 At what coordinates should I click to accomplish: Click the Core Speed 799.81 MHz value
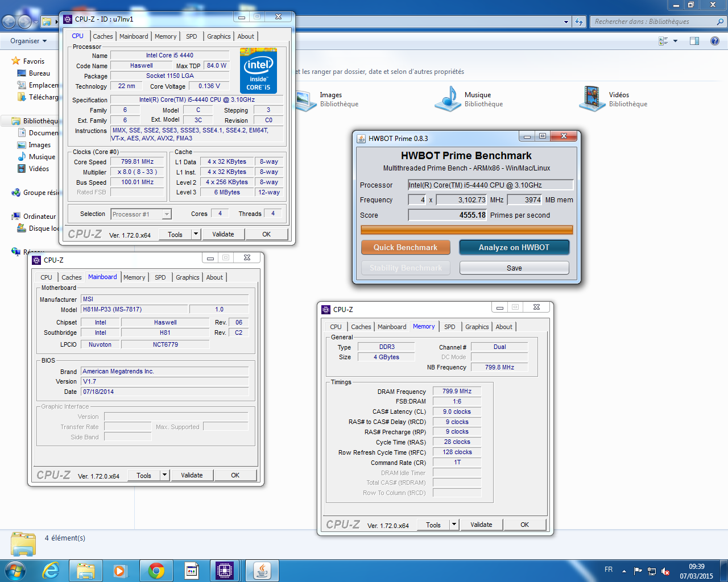(x=138, y=162)
